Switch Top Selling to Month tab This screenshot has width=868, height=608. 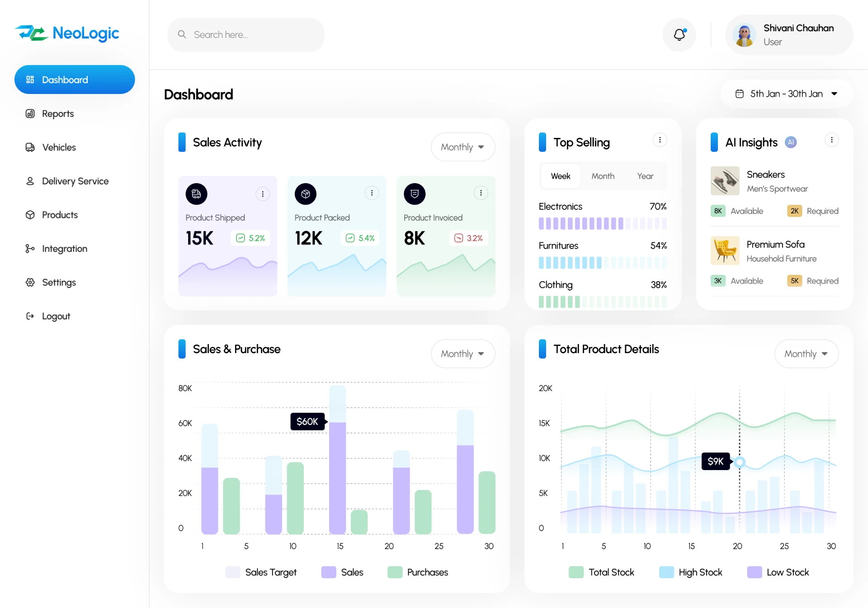click(x=603, y=176)
